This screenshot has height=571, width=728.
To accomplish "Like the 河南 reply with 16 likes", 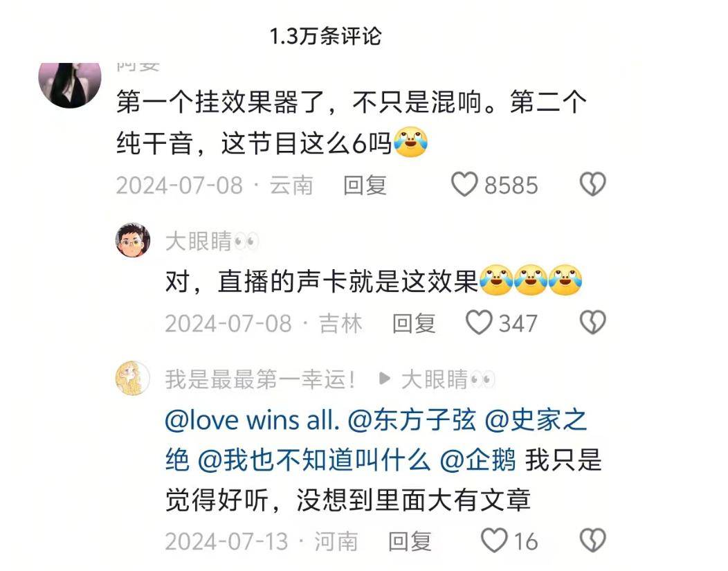I will [x=494, y=541].
